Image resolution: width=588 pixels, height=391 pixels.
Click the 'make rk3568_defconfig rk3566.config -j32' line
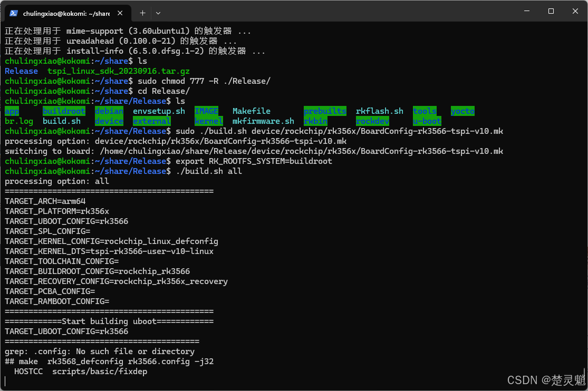(109, 362)
